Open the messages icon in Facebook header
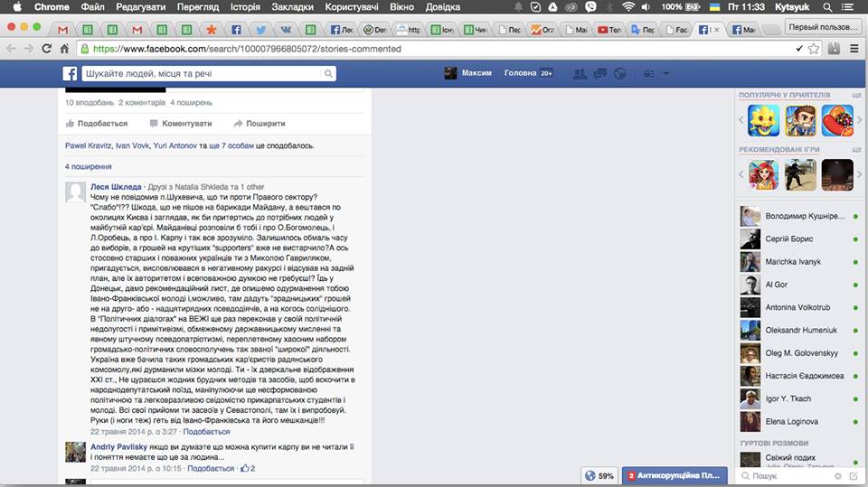This screenshot has height=487, width=868. pyautogui.click(x=600, y=73)
